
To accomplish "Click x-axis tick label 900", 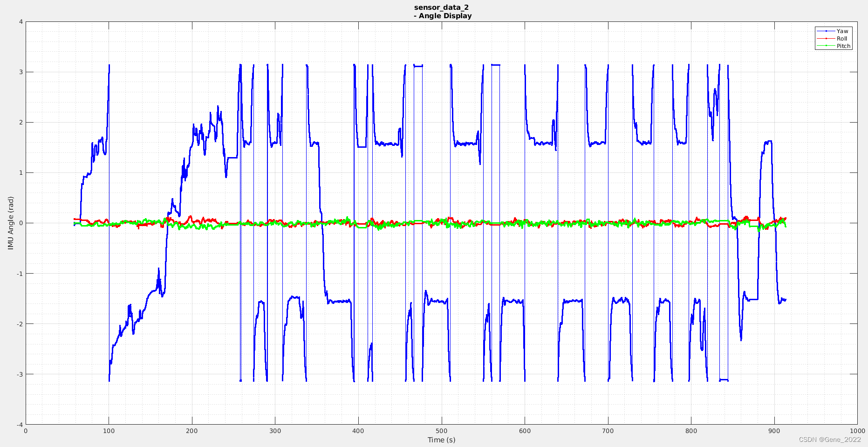I will 774,431.
